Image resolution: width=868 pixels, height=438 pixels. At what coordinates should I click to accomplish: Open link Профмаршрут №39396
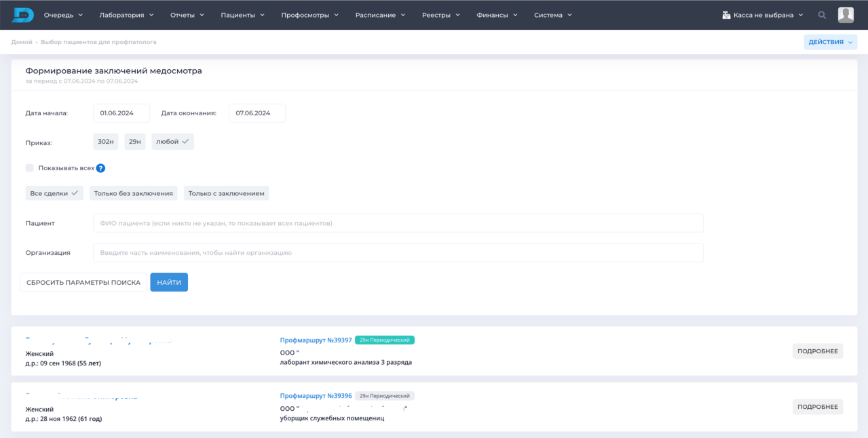(316, 396)
